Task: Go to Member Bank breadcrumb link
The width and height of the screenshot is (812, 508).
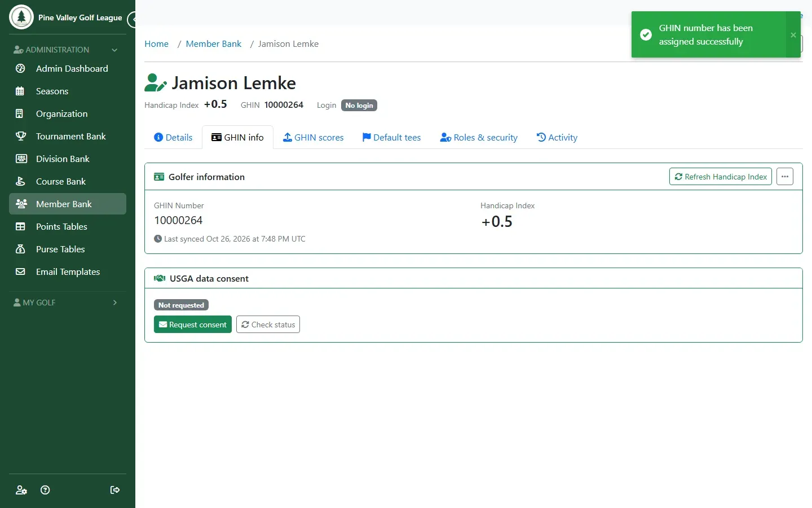Action: (x=213, y=44)
